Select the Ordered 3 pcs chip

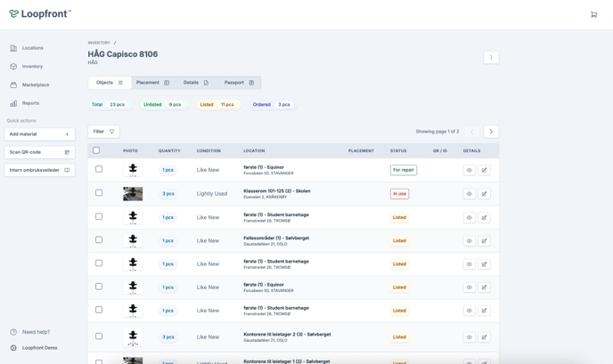(x=273, y=105)
